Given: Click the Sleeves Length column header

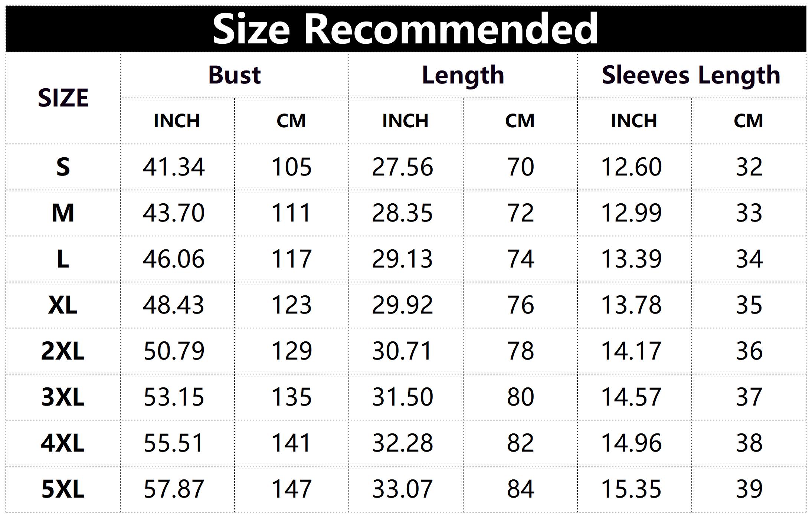Looking at the screenshot, I should pos(691,75).
